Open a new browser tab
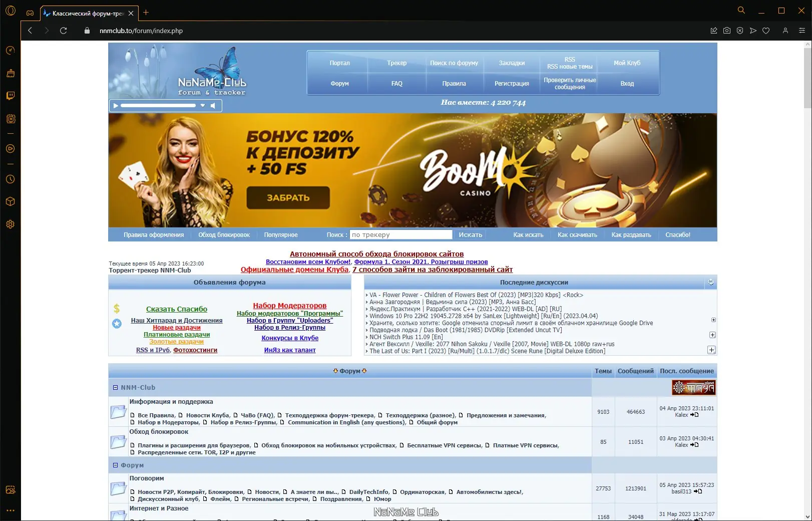This screenshot has width=812, height=521. pos(146,13)
